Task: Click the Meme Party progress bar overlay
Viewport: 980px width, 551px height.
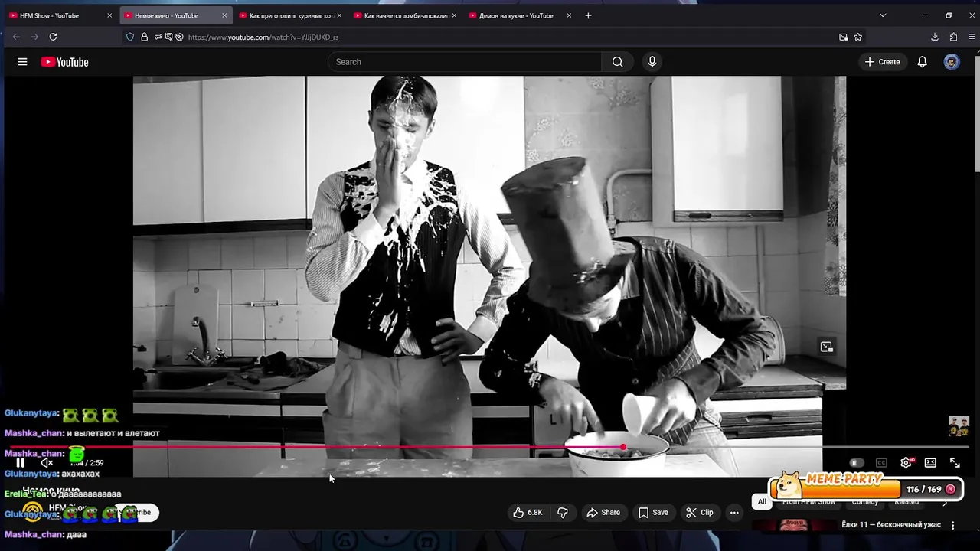Action: tap(866, 488)
